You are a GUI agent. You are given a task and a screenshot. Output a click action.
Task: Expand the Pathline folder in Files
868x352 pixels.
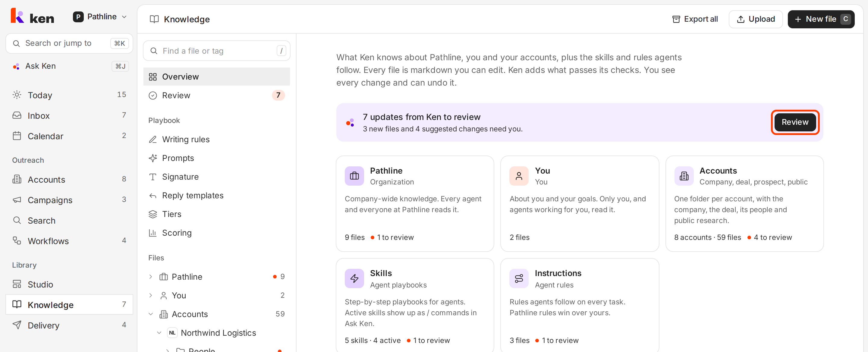click(151, 277)
